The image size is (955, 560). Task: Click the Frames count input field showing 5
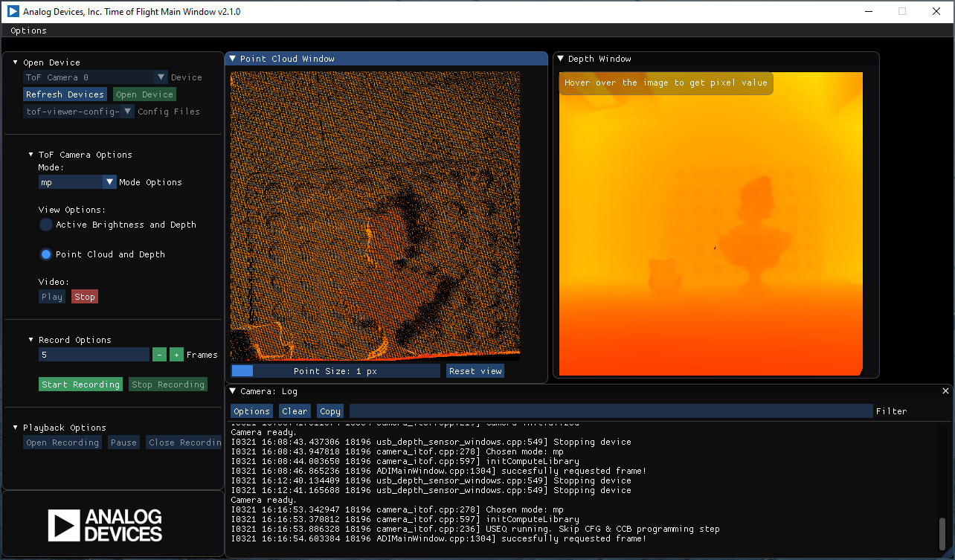tap(94, 355)
